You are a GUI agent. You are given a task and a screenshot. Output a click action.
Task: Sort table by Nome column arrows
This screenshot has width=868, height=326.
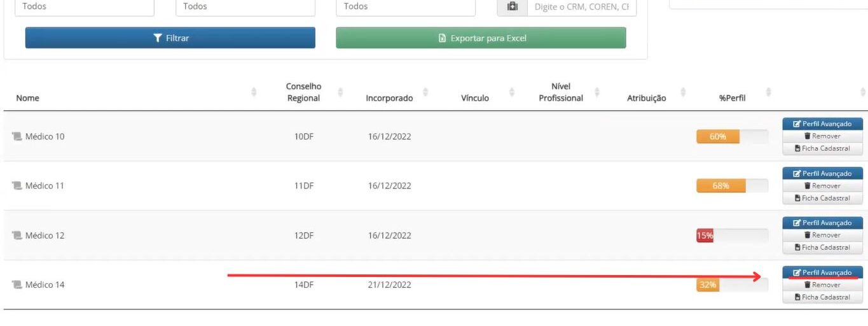click(x=254, y=92)
